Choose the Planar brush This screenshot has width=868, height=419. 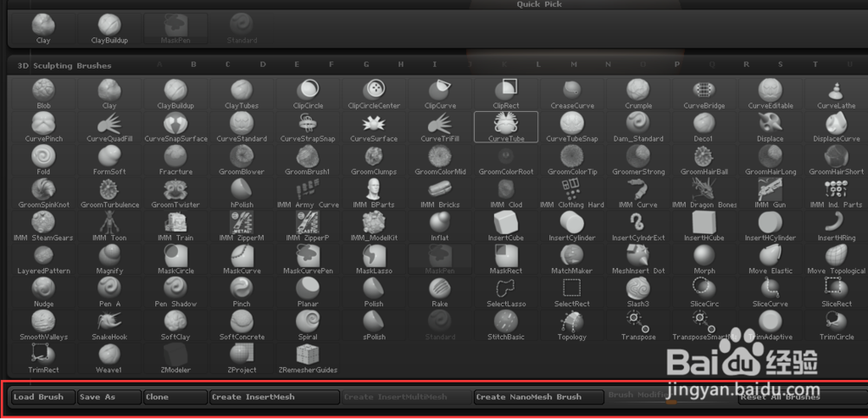coord(308,293)
